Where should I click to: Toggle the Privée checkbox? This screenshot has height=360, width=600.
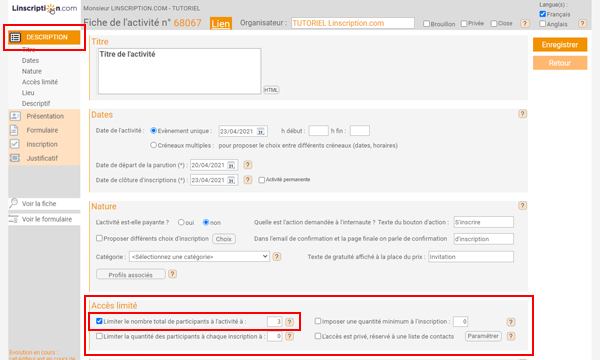click(464, 24)
